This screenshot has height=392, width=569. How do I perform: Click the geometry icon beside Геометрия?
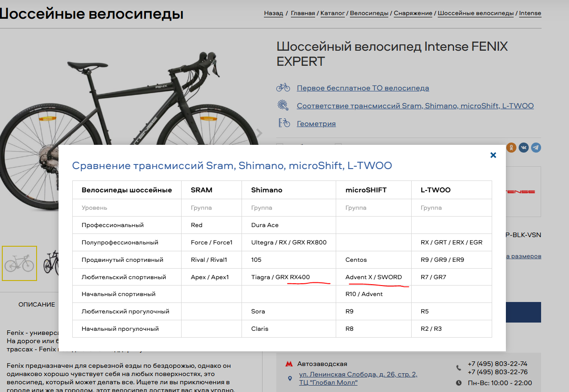point(284,123)
